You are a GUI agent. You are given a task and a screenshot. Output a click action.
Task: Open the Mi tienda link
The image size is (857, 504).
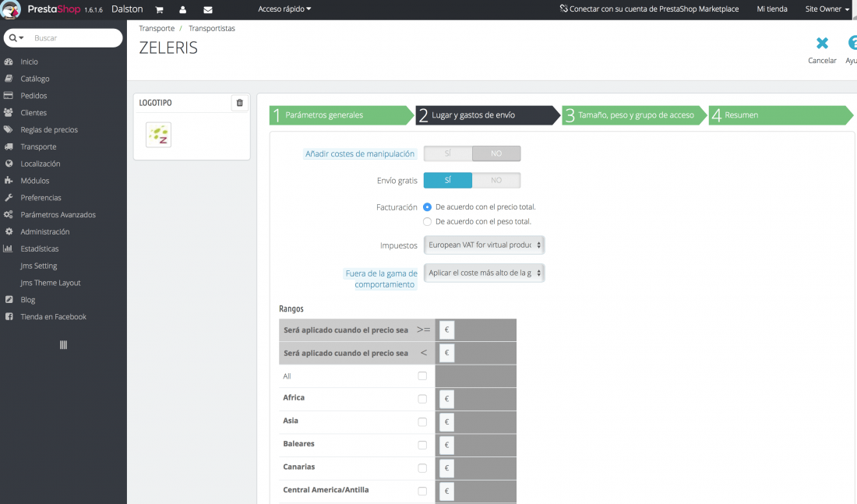tap(772, 9)
